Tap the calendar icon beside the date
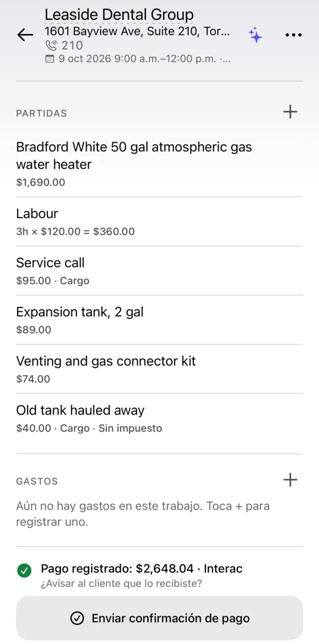This screenshot has width=319, height=644. click(50, 59)
